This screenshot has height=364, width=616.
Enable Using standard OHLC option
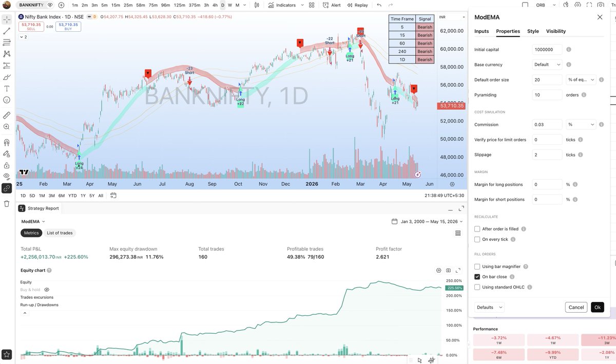477,287
